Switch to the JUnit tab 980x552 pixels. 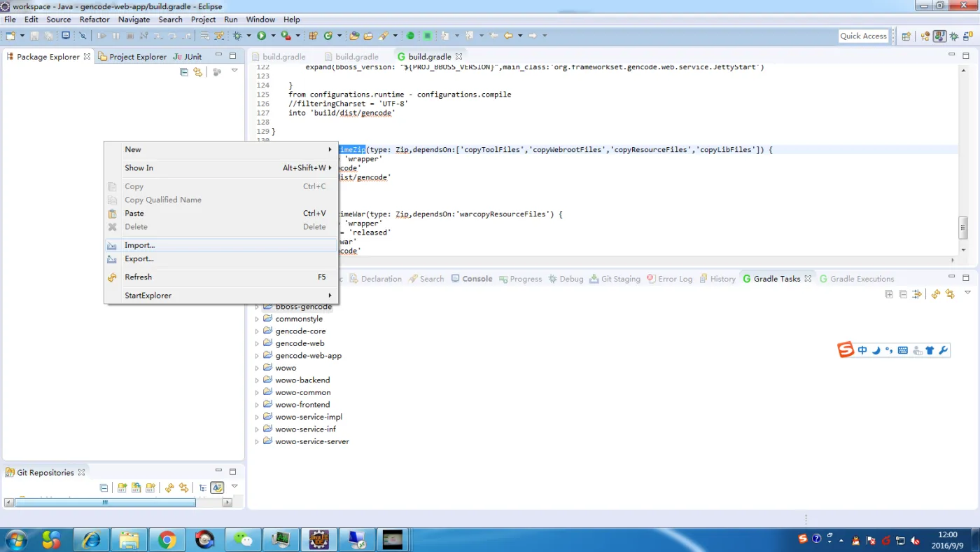coord(188,57)
